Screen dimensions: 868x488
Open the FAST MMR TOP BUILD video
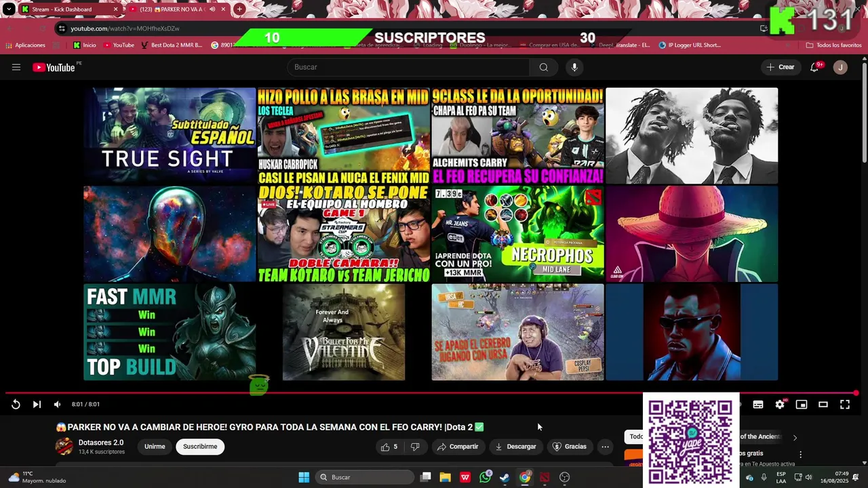(x=170, y=332)
